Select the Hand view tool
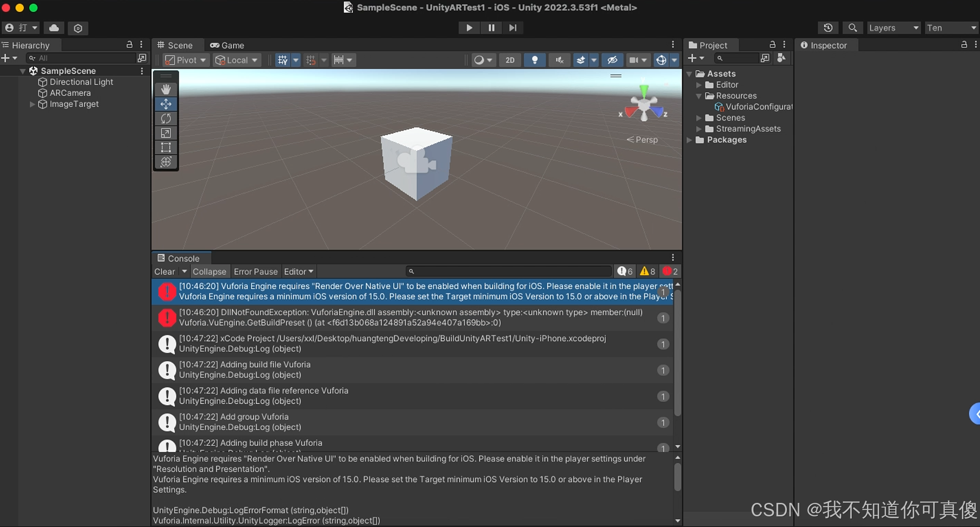 tap(166, 89)
